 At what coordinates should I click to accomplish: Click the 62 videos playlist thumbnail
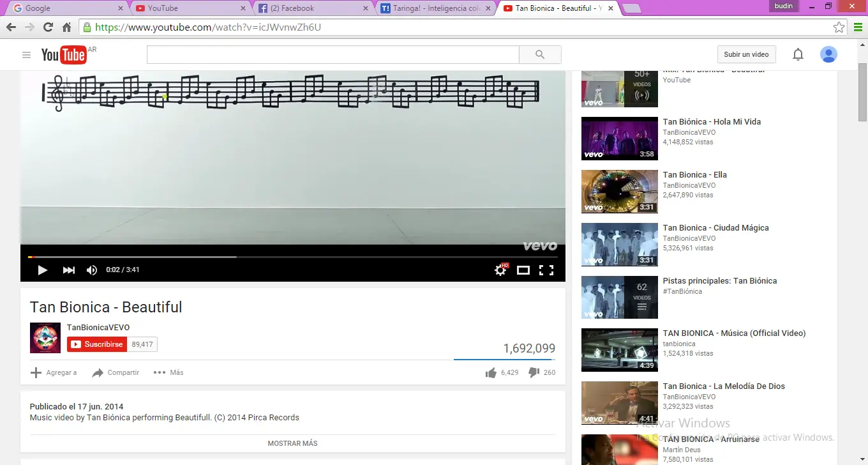tap(620, 297)
